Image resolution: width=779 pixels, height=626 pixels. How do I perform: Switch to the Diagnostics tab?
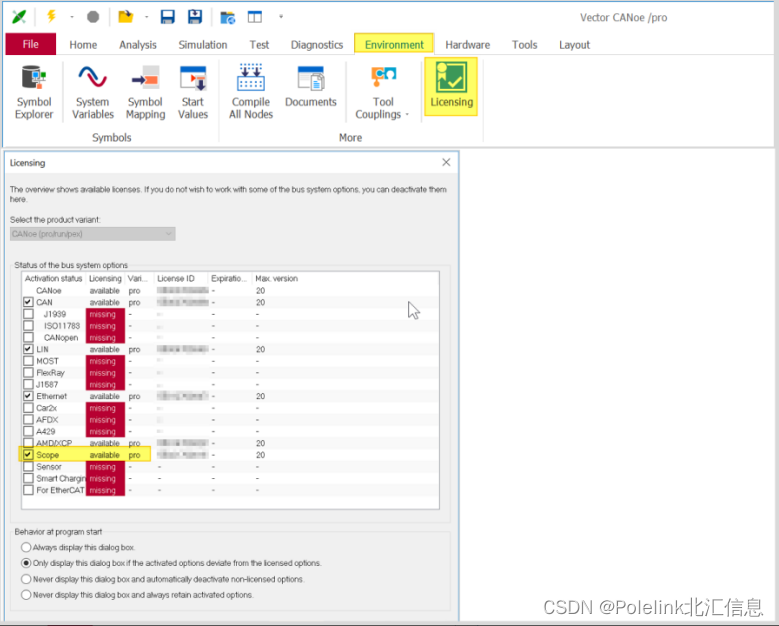point(317,45)
